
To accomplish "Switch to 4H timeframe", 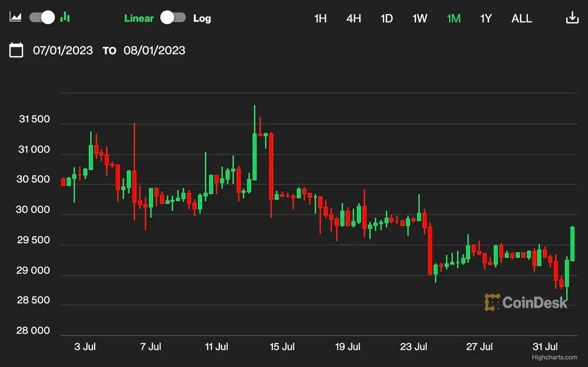I will click(x=354, y=18).
